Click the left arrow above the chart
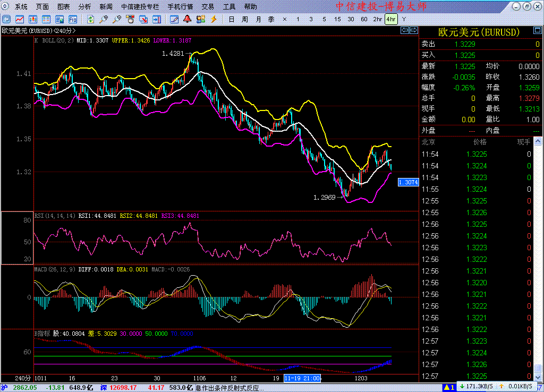 tap(405, 31)
